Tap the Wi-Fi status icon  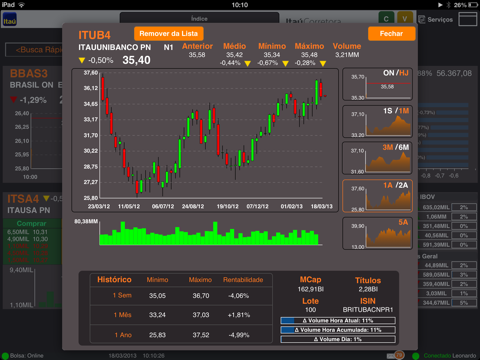[21, 5]
